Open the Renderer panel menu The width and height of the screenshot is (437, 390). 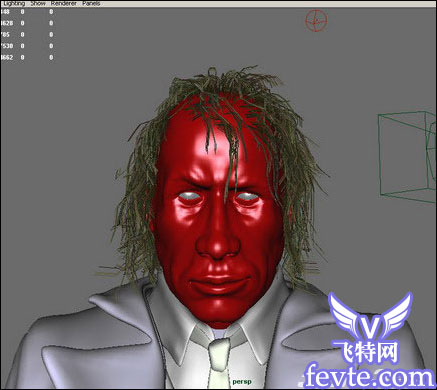point(64,3)
